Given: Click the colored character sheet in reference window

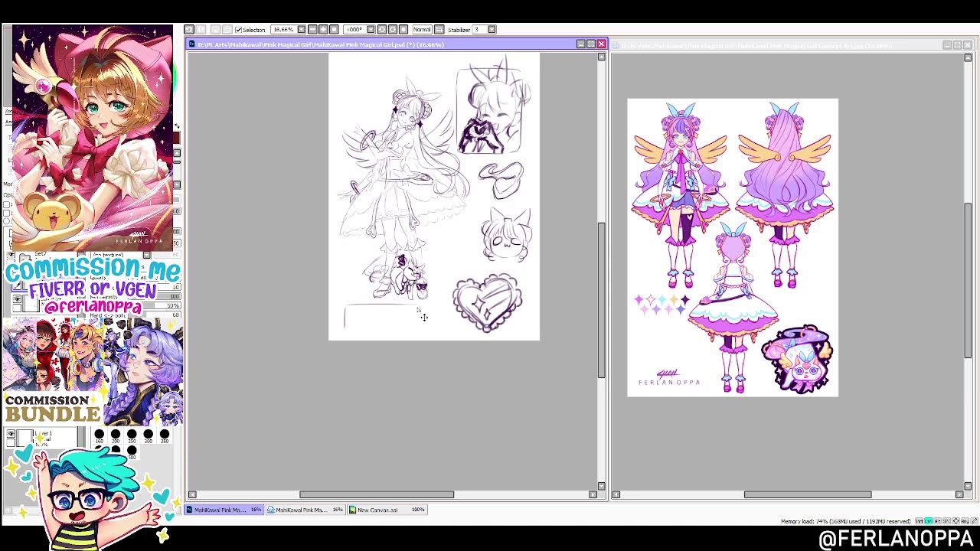Looking at the screenshot, I should coord(733,247).
